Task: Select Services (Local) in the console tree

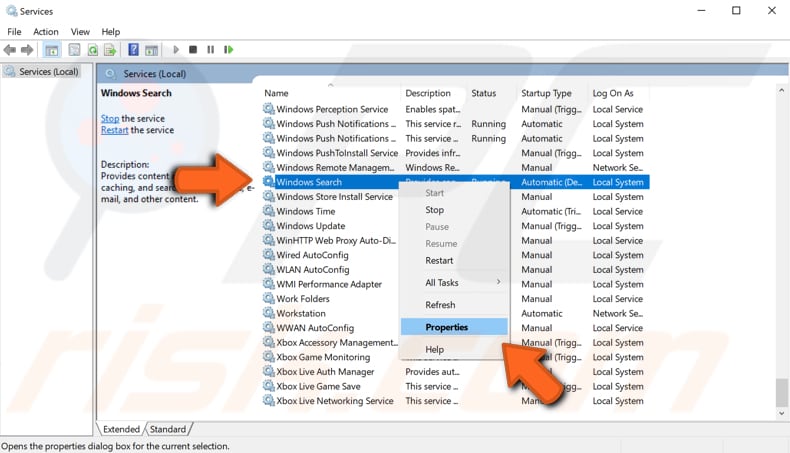Action: (48, 72)
